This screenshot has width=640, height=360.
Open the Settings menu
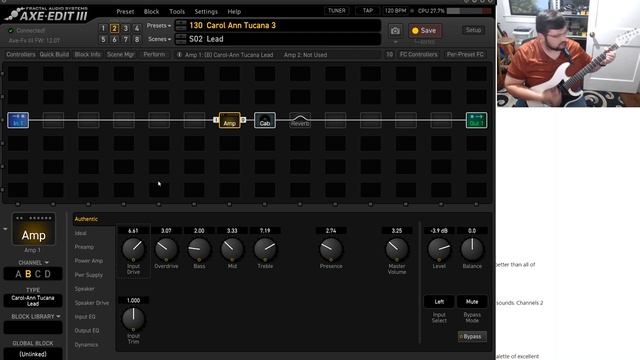click(206, 11)
